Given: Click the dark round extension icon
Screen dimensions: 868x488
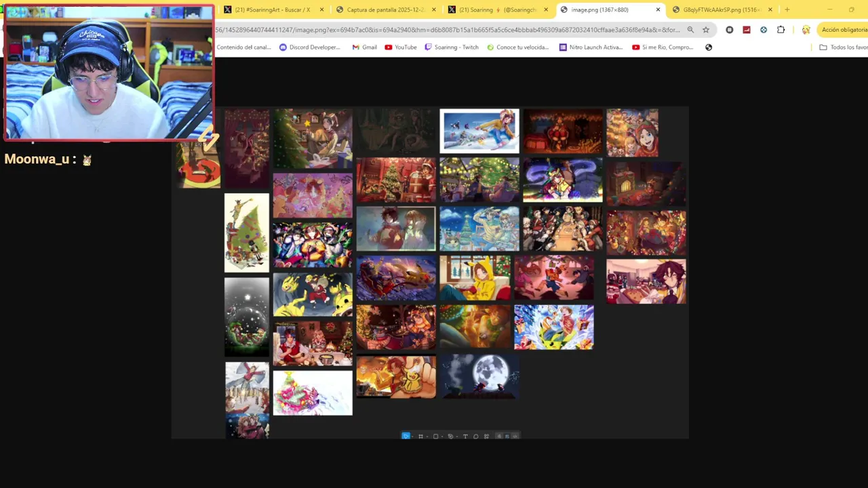Looking at the screenshot, I should click(730, 30).
